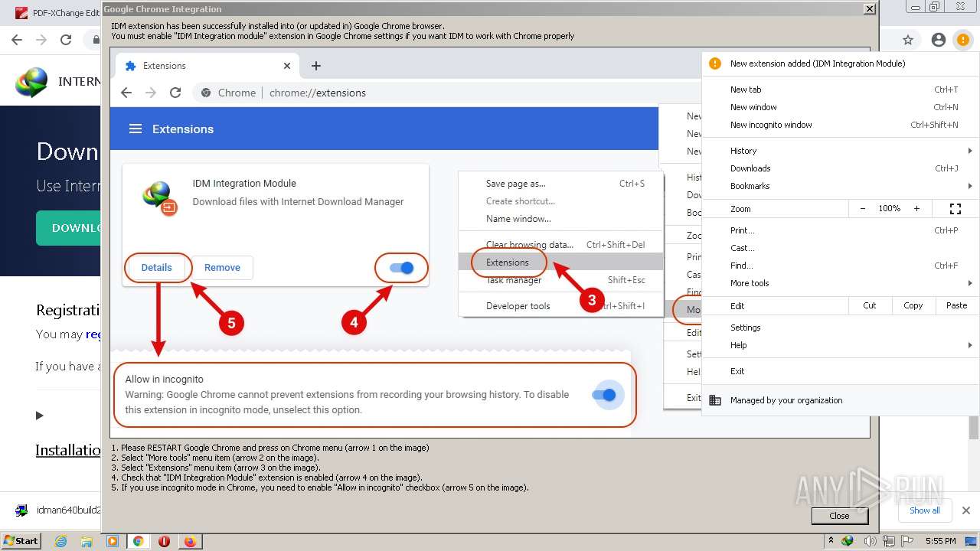
Task: Switch to Google Chrome on the taskbar
Action: [x=138, y=541]
